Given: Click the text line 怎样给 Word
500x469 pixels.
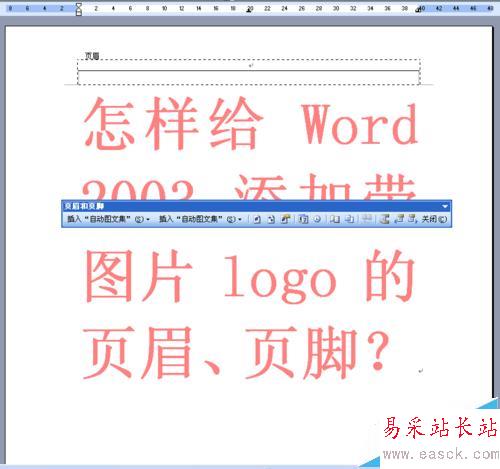Looking at the screenshot, I should (x=250, y=123).
